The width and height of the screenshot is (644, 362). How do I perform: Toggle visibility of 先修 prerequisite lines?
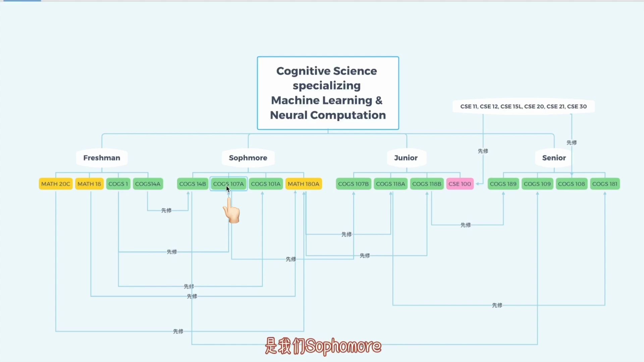[166, 209]
